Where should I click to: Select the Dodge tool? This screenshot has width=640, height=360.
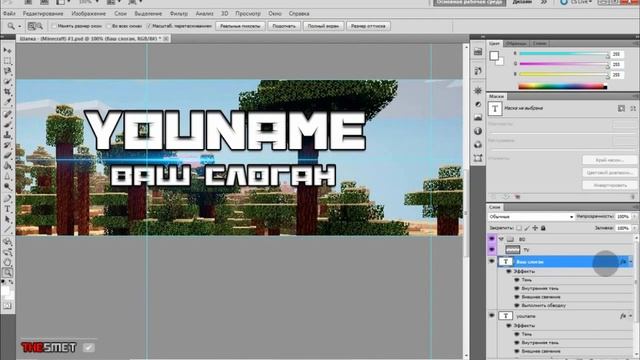tap(7, 187)
